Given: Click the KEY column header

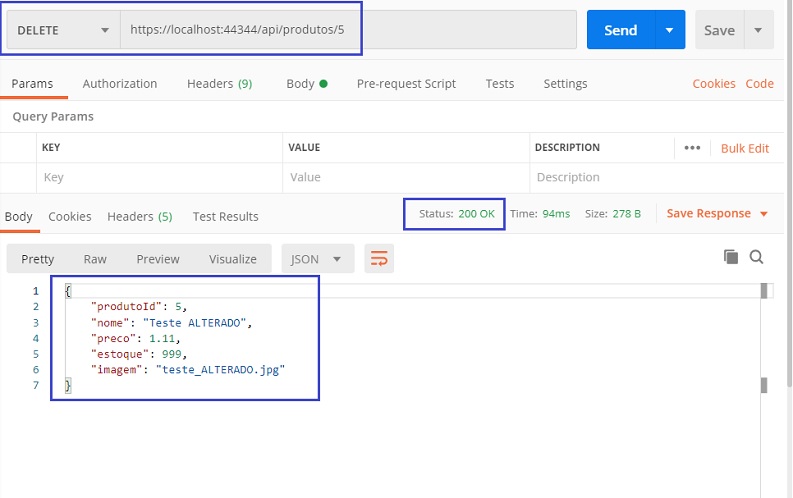Looking at the screenshot, I should click(x=51, y=148).
